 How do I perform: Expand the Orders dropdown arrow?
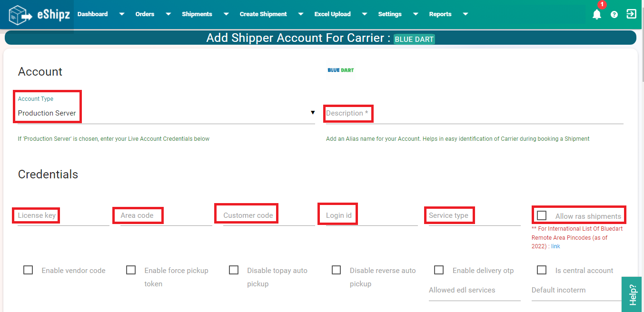[x=168, y=14]
